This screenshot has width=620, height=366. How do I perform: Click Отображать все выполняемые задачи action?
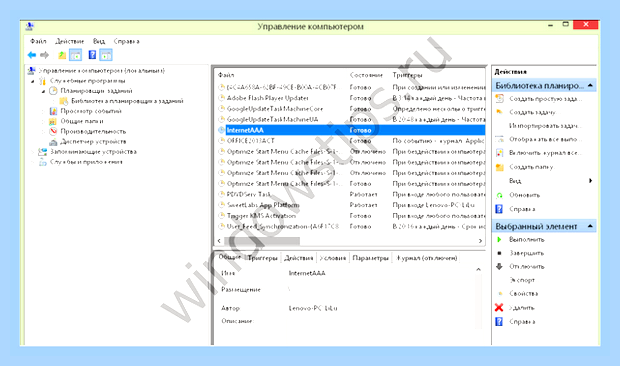pos(545,139)
